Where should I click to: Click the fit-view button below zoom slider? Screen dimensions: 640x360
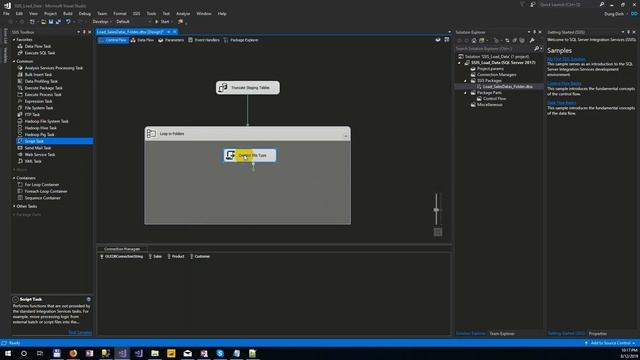(438, 232)
